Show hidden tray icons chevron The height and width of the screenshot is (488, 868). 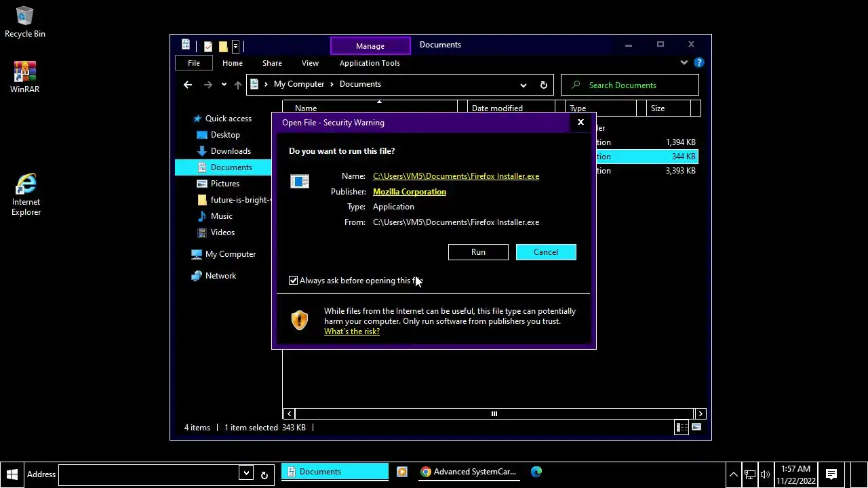(733, 474)
